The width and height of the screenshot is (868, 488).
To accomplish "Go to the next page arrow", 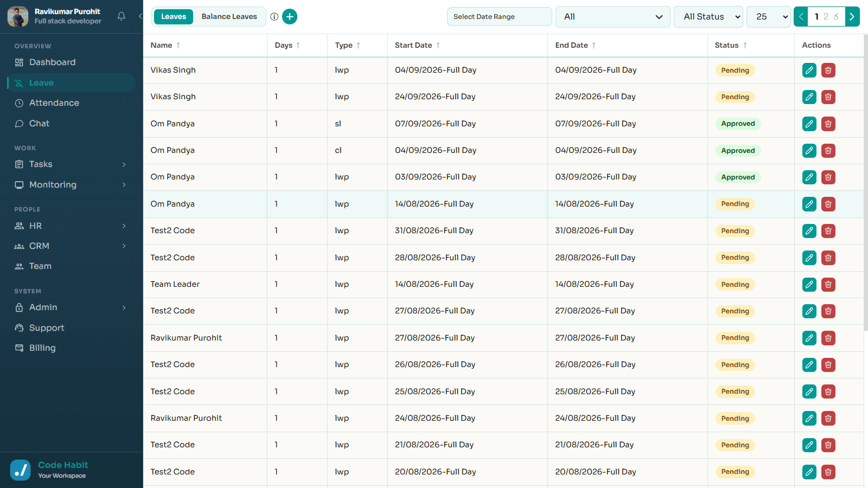I will (852, 17).
